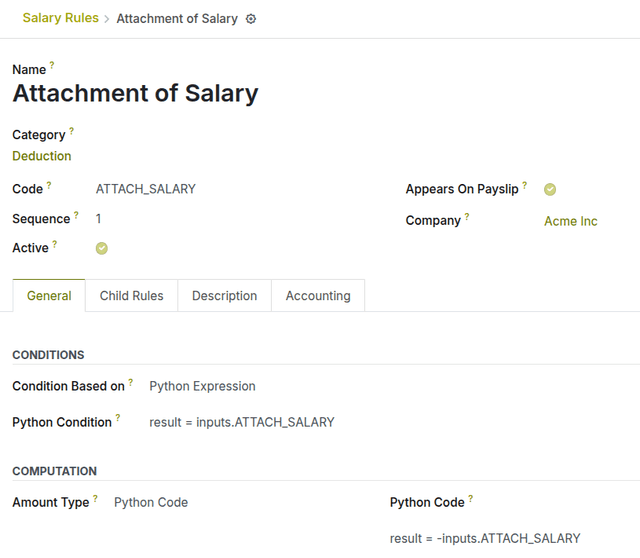Image resolution: width=640 pixels, height=558 pixels.
Task: Click the Python Code computation editor
Action: [485, 538]
